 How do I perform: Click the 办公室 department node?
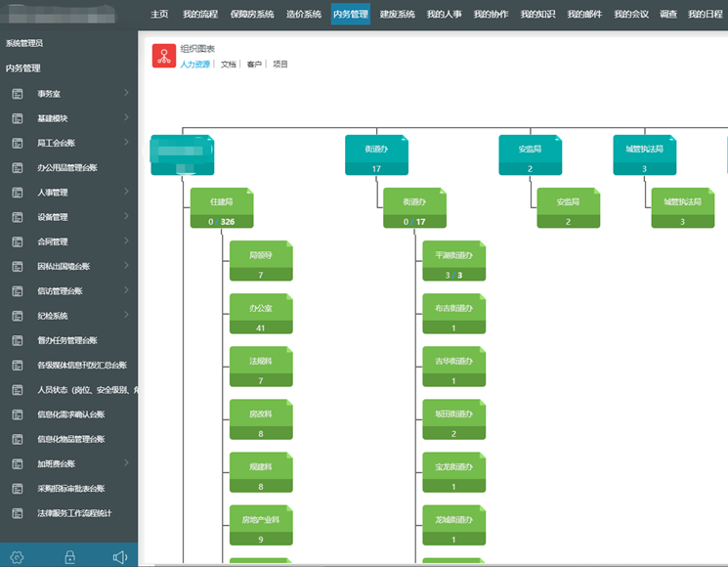point(260,313)
